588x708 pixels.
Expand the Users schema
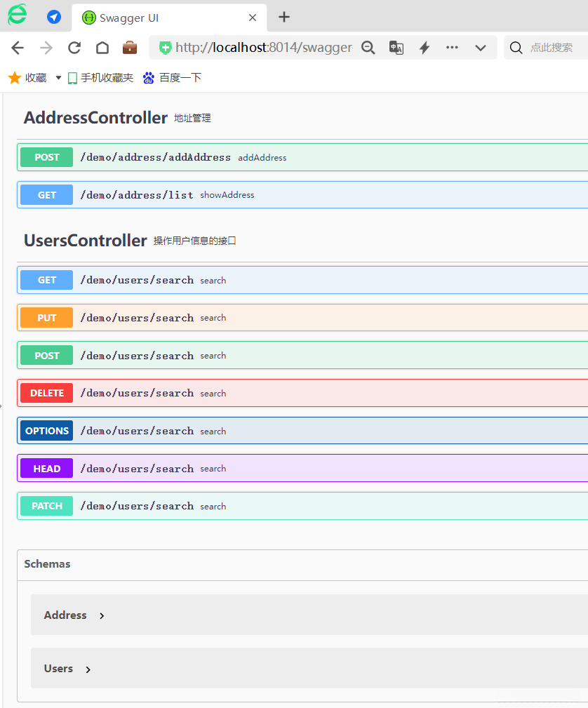88,669
